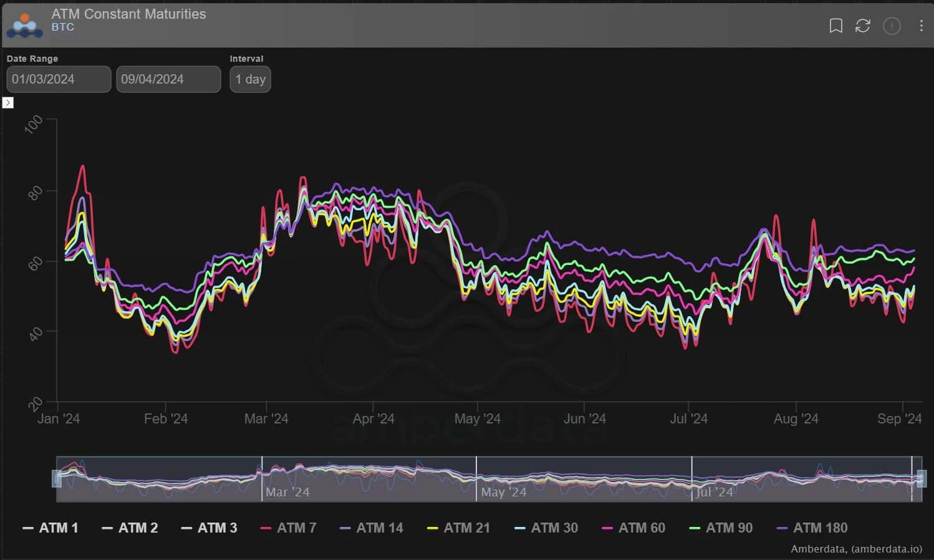Click the ATM Constant Maturities title
This screenshot has width=934, height=560.
128,14
